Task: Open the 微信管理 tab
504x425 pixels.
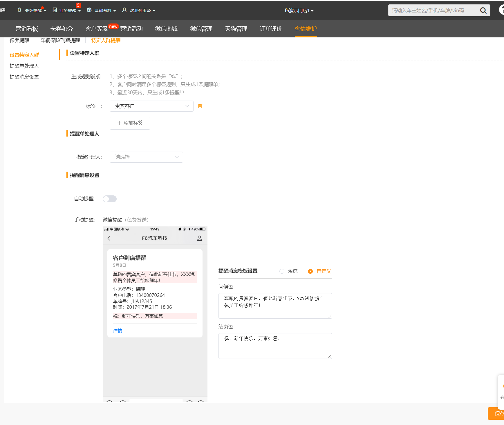Action: coord(201,29)
